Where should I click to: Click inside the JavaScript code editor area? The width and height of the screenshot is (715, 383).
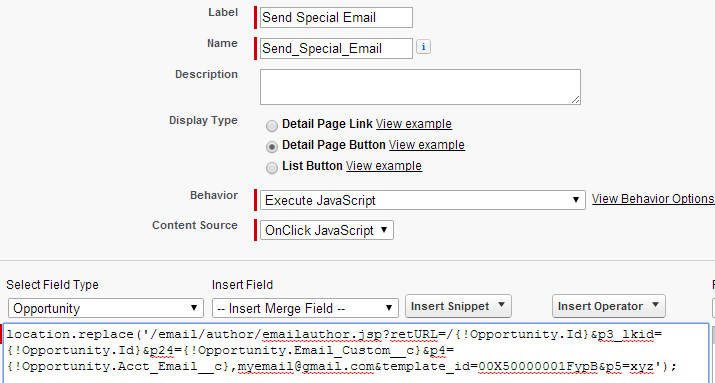[356, 353]
